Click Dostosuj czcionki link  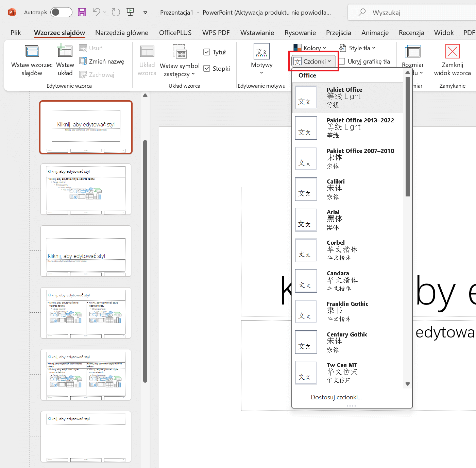click(336, 397)
